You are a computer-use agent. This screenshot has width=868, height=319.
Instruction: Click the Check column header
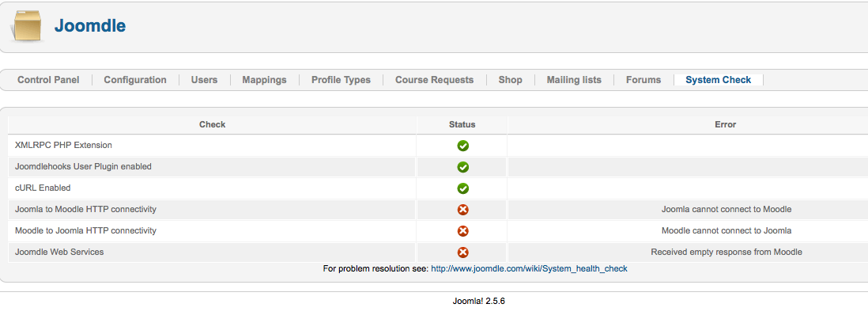coord(212,124)
